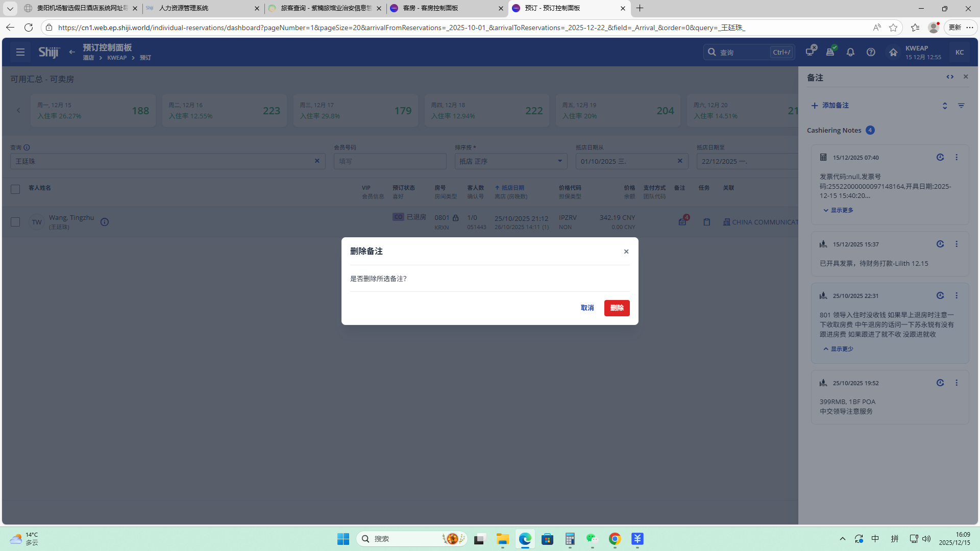Open history icon on 15:37 note
980x551 pixels.
(940, 244)
